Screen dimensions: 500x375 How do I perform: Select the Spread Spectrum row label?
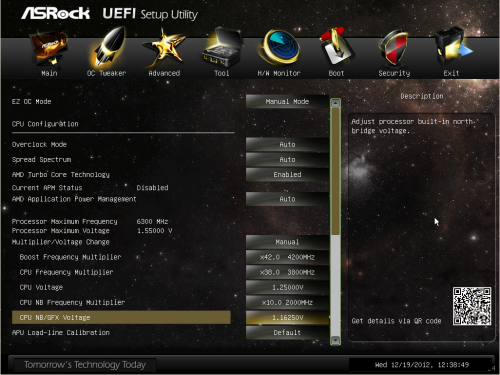(41, 160)
